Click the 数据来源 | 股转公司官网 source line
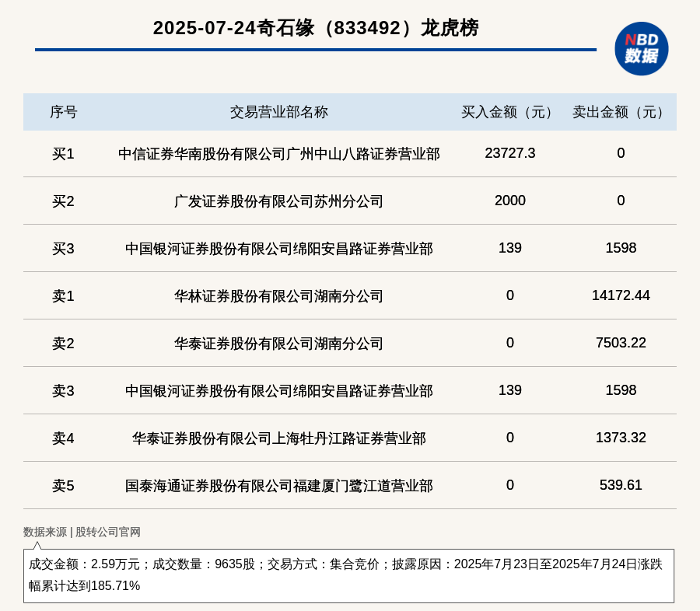The width and height of the screenshot is (700, 611). 82,532
